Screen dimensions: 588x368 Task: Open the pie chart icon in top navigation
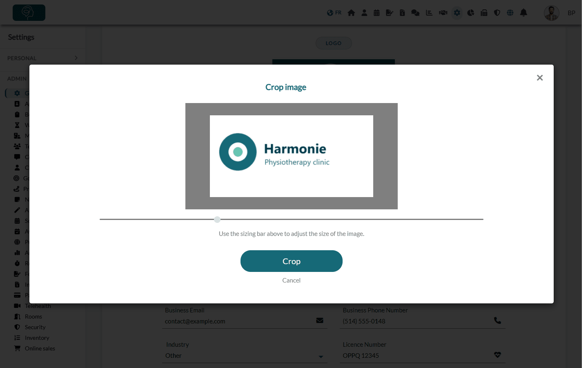click(471, 13)
